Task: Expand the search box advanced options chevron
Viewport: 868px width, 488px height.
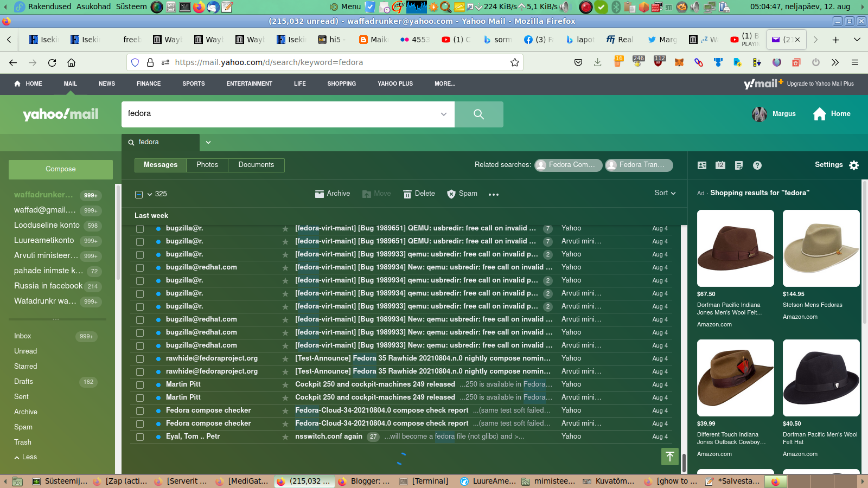Action: click(444, 114)
